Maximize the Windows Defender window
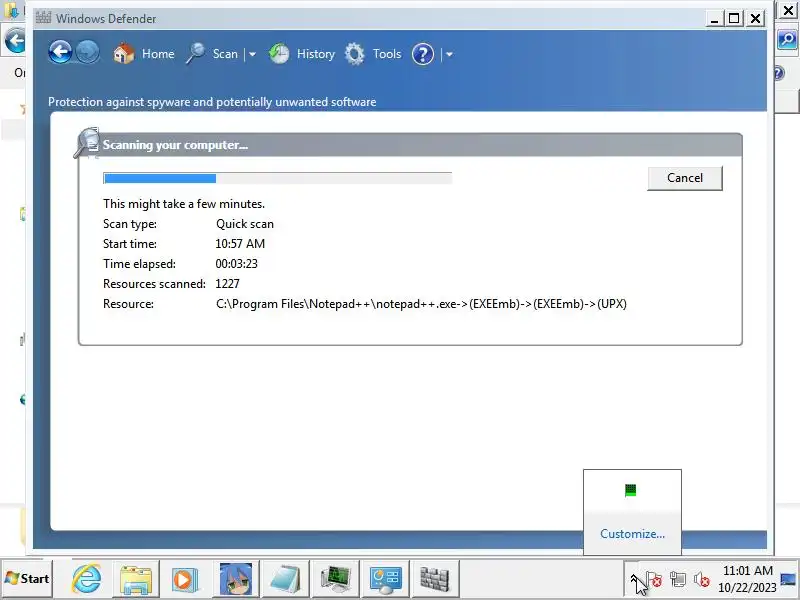Viewport: 800px width, 600px height. [x=734, y=19]
